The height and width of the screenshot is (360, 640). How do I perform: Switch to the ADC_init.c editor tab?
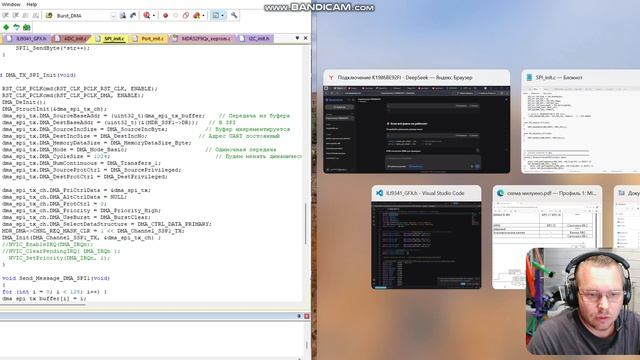[71, 38]
